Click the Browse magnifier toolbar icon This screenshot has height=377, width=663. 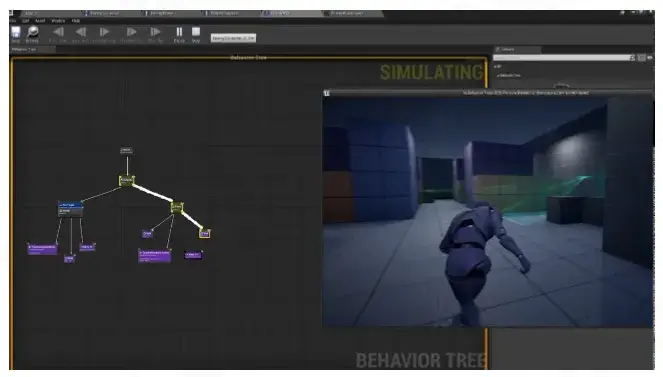pyautogui.click(x=32, y=34)
